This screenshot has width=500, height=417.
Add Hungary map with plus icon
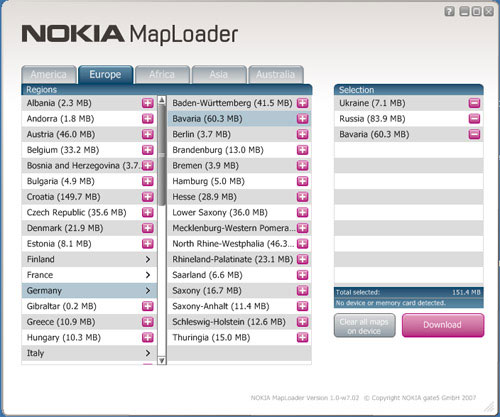[148, 338]
